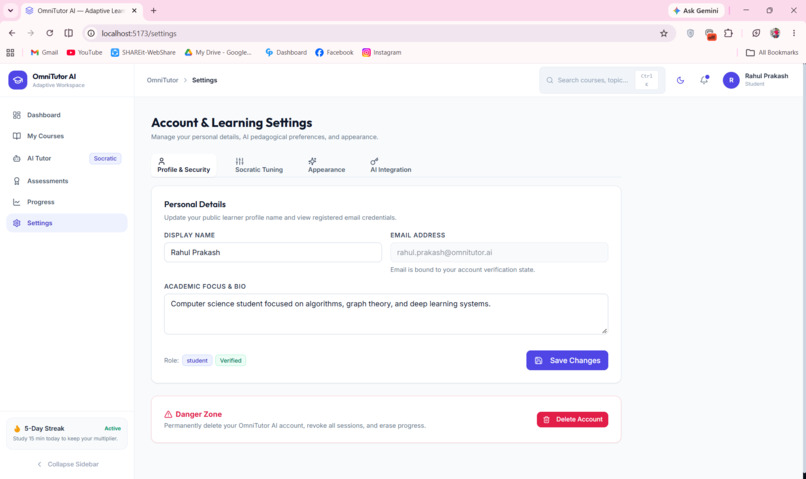Open Chrome three-dot menu
Screen dimensions: 806x479
point(794,33)
